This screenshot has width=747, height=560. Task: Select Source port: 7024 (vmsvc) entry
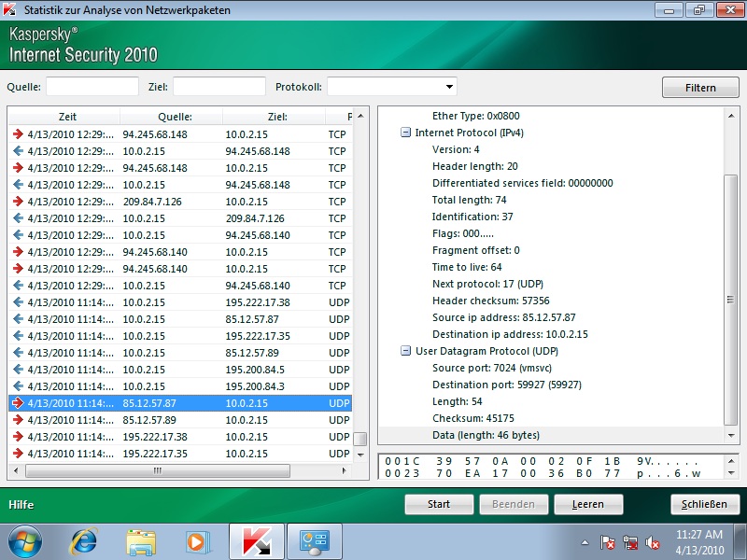[492, 368]
